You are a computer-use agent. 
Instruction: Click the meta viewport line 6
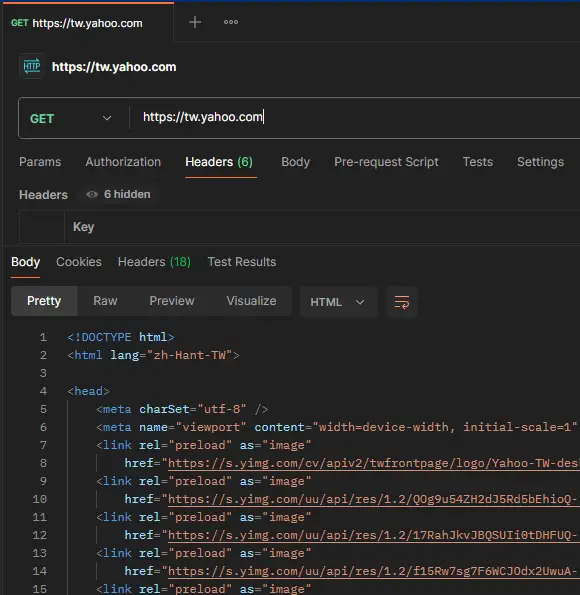(x=337, y=427)
